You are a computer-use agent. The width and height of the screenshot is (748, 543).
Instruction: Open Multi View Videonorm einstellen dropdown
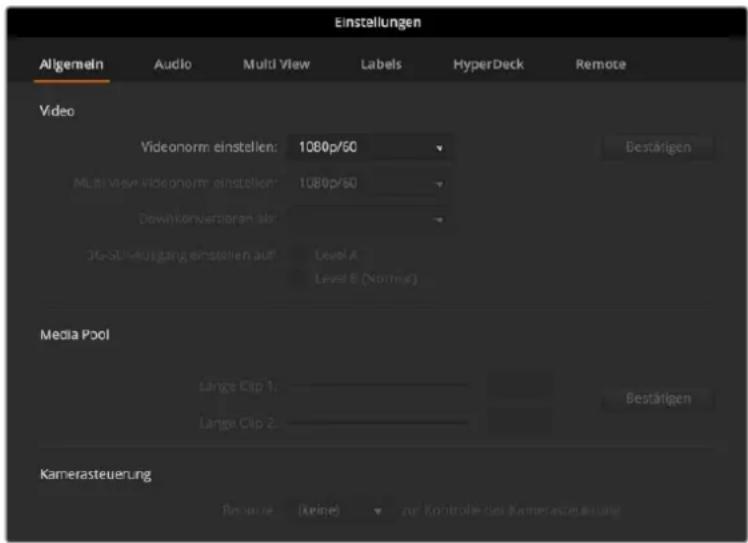coord(369,183)
